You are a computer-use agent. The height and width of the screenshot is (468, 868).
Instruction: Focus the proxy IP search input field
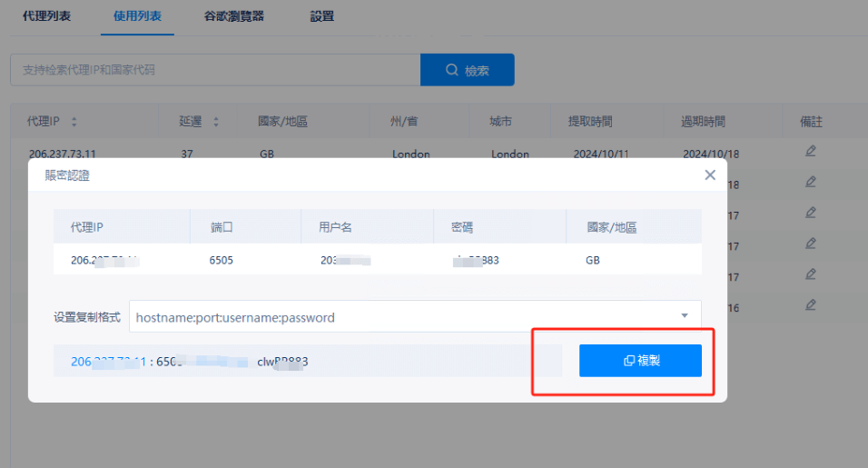[214, 70]
